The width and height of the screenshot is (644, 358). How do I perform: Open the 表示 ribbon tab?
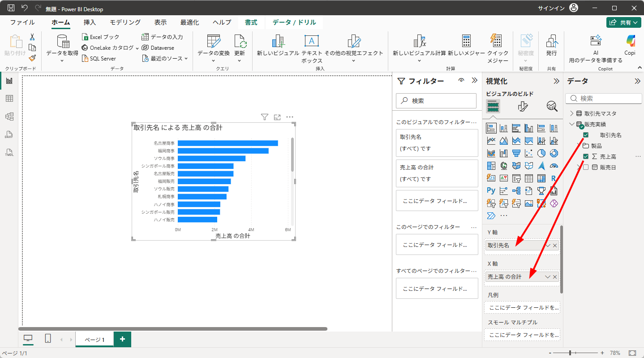pyautogui.click(x=160, y=22)
